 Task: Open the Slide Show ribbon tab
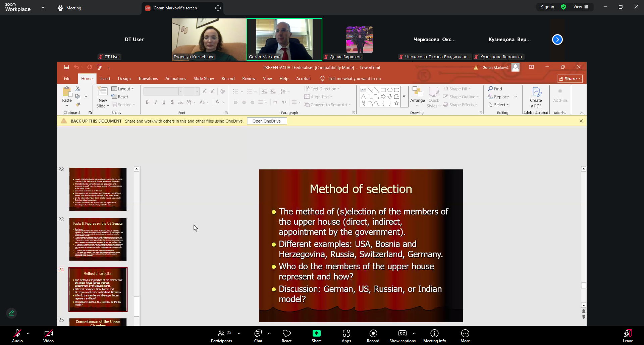(204, 79)
